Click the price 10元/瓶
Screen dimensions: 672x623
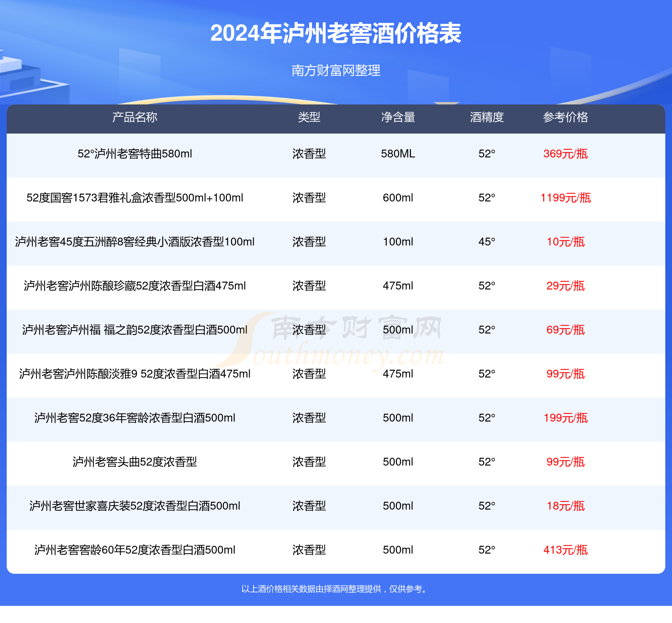(x=566, y=242)
